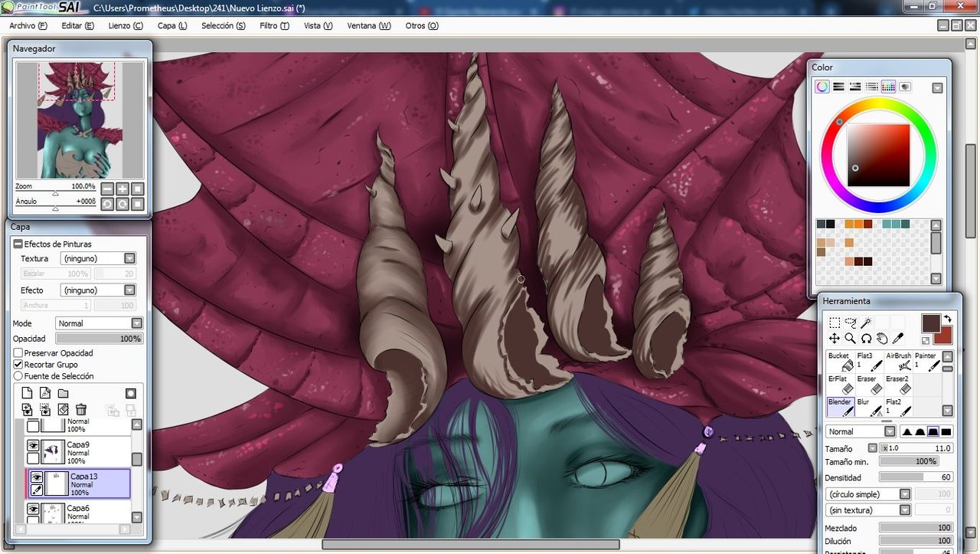This screenshot has width=980, height=554.
Task: Toggle the HSV slider view
Action: (855, 87)
